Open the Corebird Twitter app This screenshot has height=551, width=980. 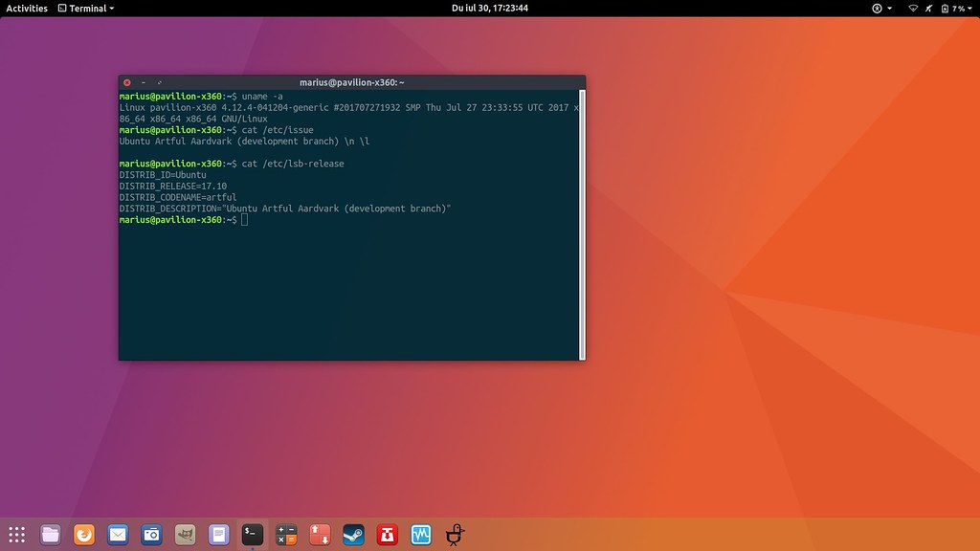tap(454, 535)
